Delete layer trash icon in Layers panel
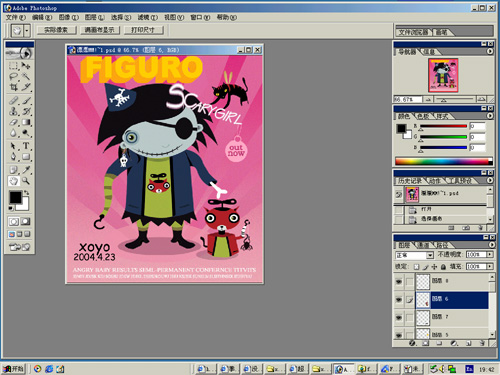Screen dimensions: 500x375 click(x=482, y=343)
